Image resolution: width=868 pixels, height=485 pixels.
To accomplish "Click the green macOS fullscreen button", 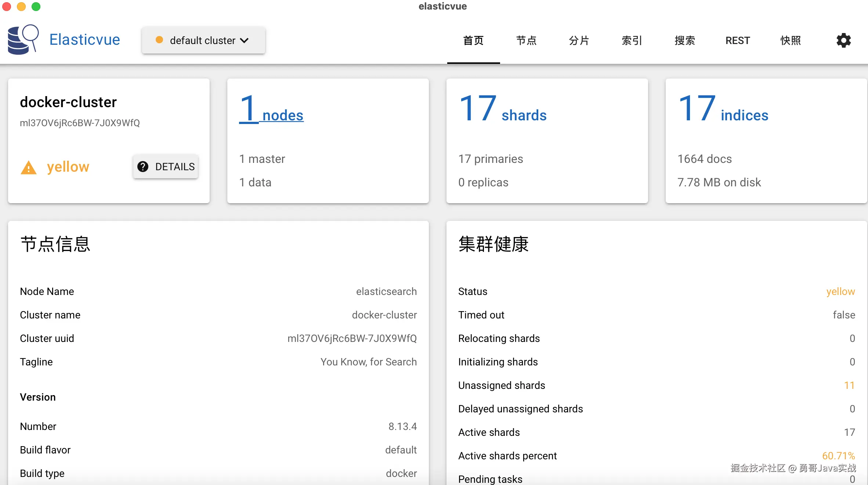I will point(36,7).
